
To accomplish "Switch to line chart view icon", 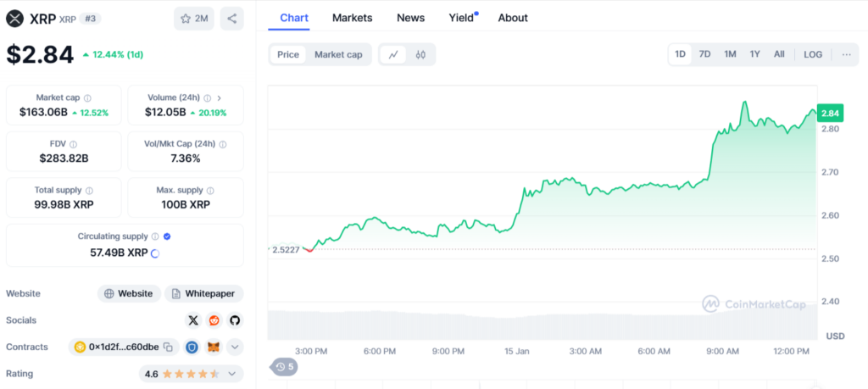I will pos(393,54).
